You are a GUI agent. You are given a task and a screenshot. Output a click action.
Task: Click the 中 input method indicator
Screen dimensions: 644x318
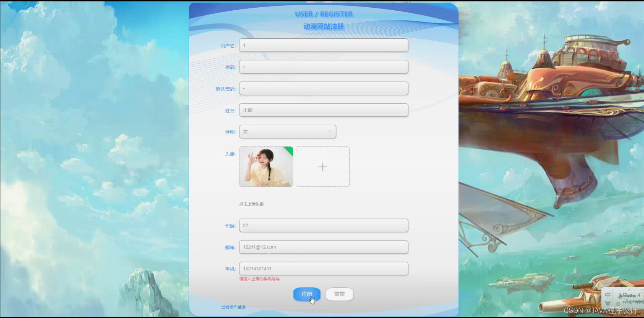[x=608, y=295]
